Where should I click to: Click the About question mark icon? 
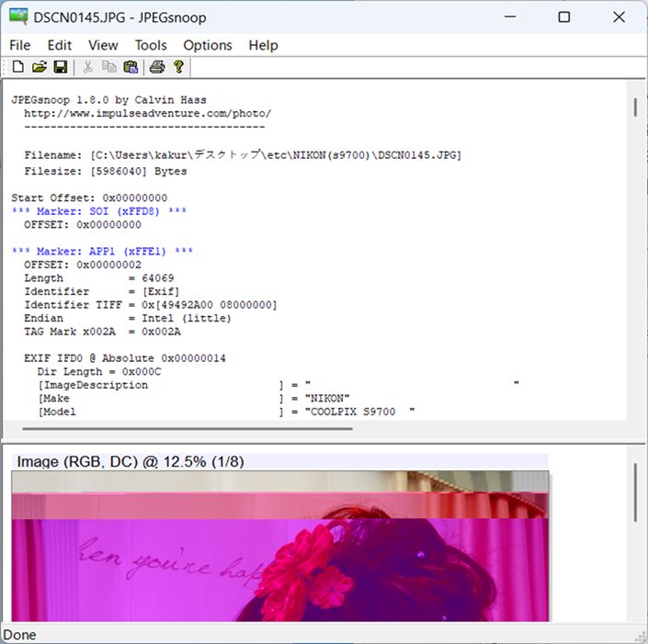(178, 67)
